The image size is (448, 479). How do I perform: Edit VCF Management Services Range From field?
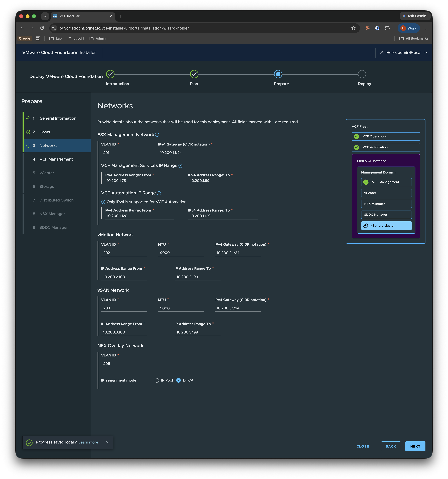pos(139,181)
